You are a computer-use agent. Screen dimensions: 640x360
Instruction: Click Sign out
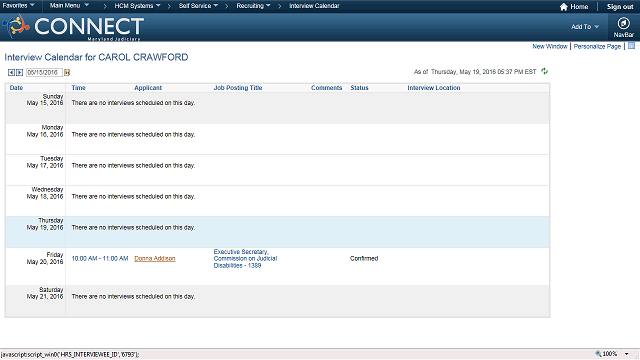point(620,7)
